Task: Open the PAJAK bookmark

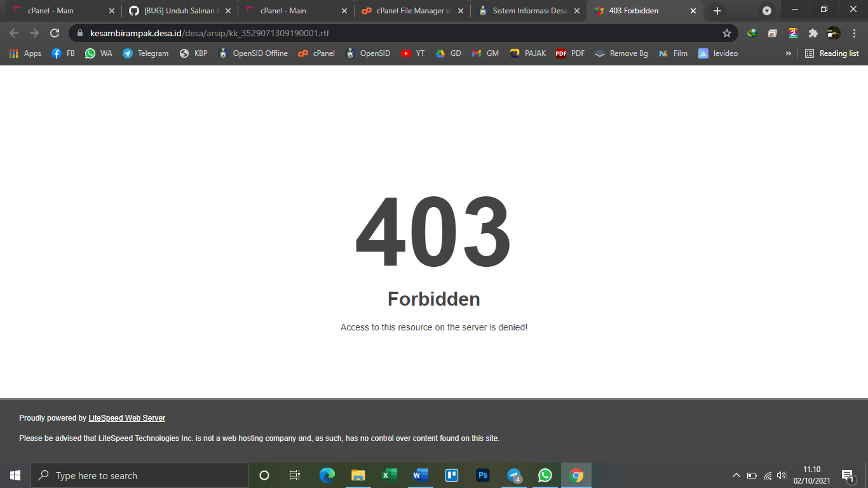Action: pos(528,53)
